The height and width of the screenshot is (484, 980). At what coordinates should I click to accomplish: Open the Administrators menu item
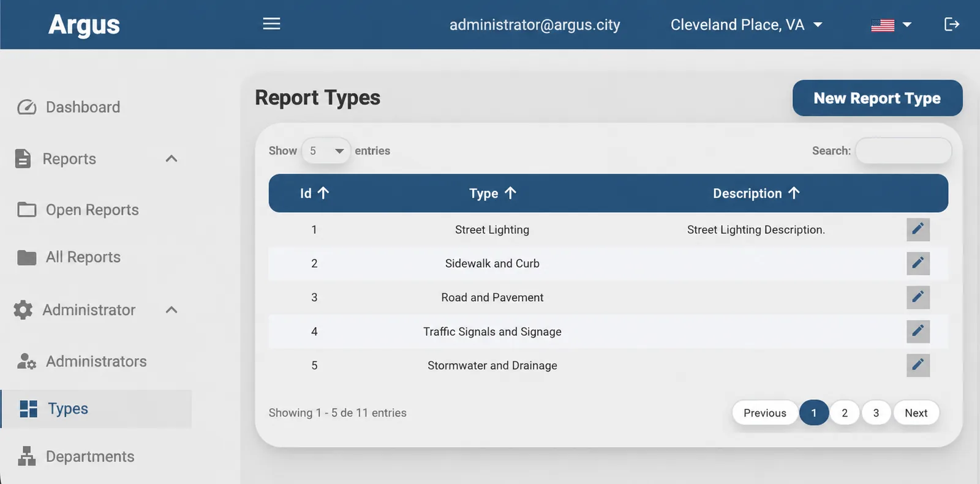click(x=96, y=361)
